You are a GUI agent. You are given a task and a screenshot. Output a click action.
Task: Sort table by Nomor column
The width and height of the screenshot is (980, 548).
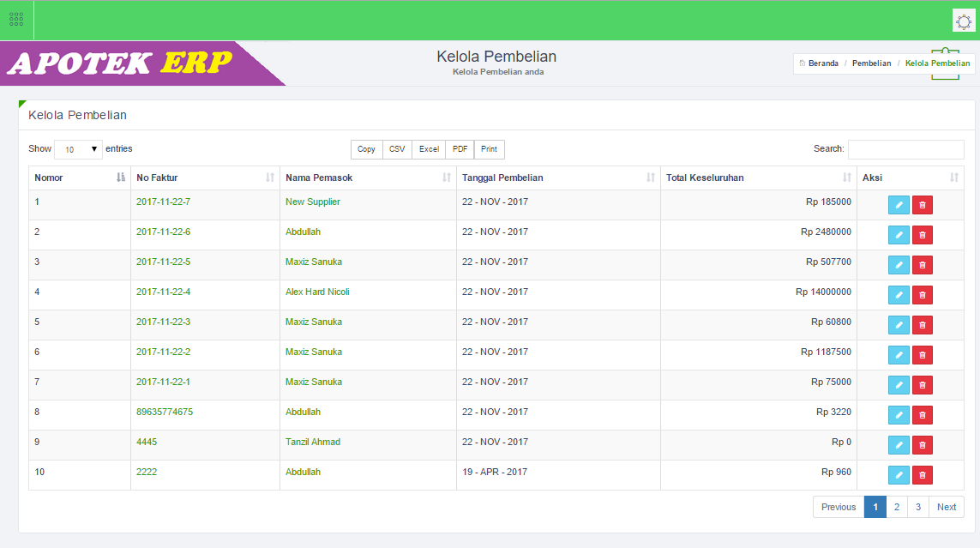pyautogui.click(x=79, y=178)
